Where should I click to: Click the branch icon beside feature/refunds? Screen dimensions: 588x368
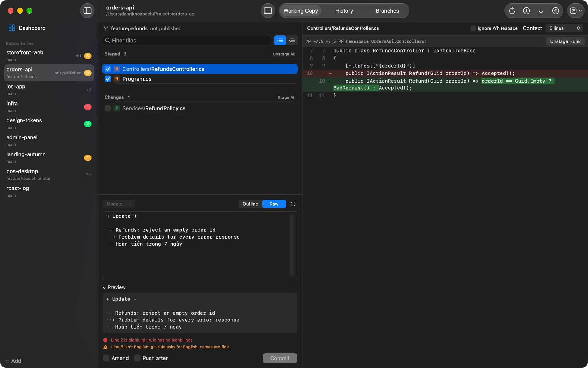point(106,28)
